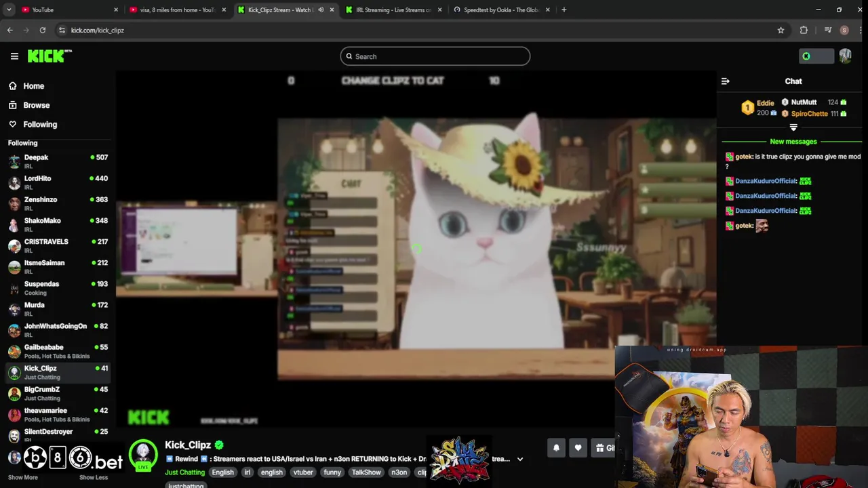Open Murda's channel

pos(58,308)
